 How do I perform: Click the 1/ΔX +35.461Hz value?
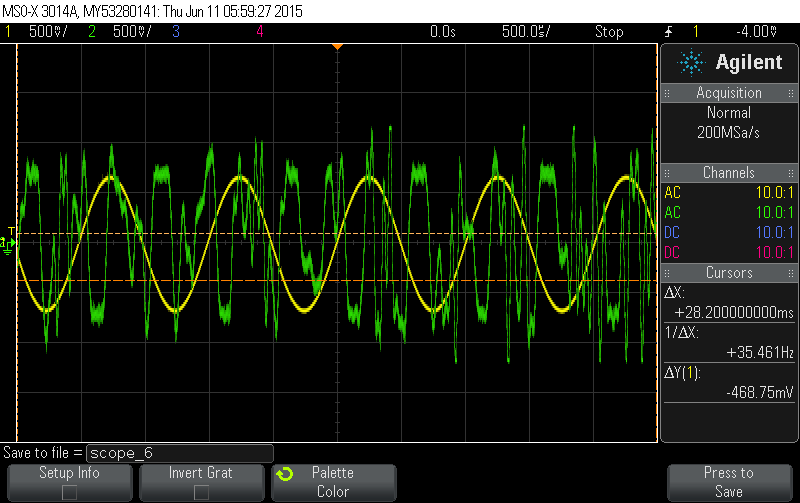pos(760,353)
